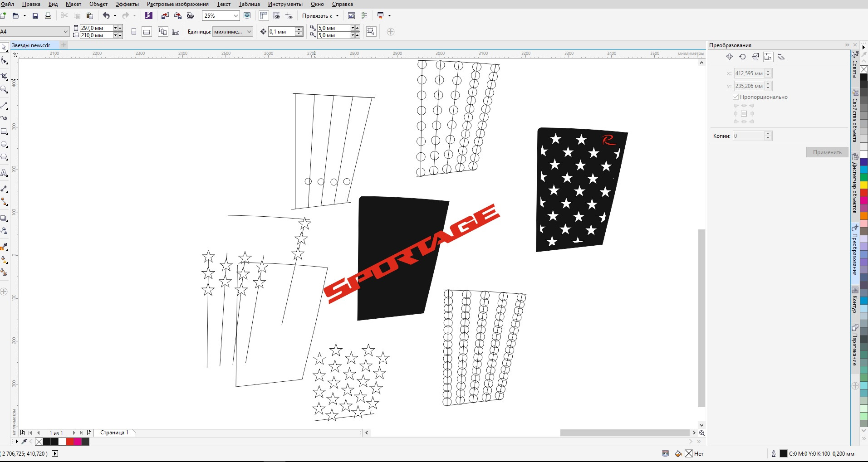The width and height of the screenshot is (868, 462).
Task: Collapse the Преобразования docker
Action: click(x=847, y=45)
